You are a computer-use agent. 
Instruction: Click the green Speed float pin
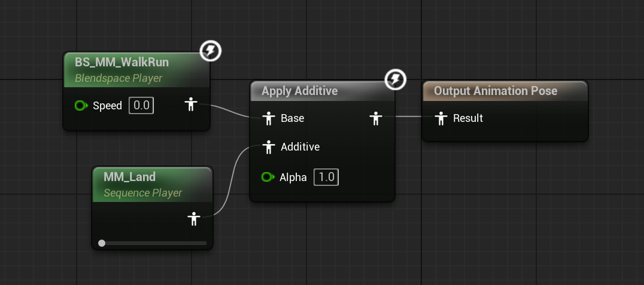[81, 106]
